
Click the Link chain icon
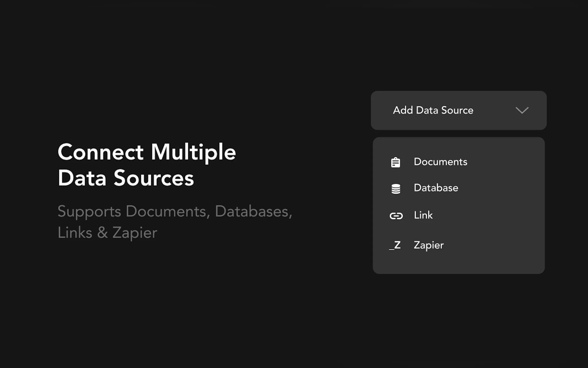pyautogui.click(x=396, y=216)
